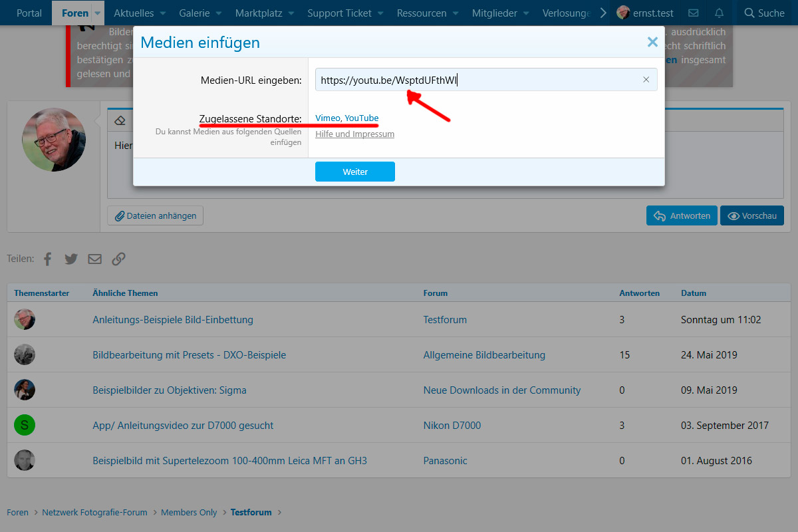Clear the media URL with X icon
This screenshot has height=532, width=798.
[x=646, y=80]
